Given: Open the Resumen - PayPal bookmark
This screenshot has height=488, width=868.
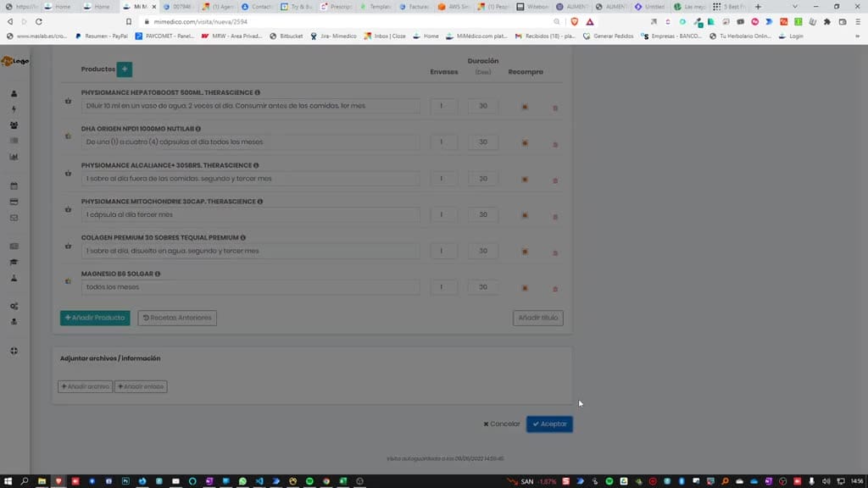Looking at the screenshot, I should (x=102, y=36).
